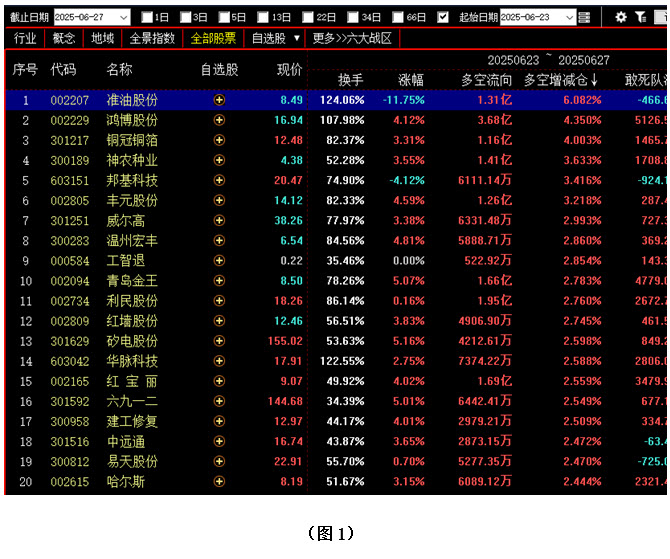The width and height of the screenshot is (670, 559).
Task: Open the 起始日期 date dropdown
Action: 570,18
